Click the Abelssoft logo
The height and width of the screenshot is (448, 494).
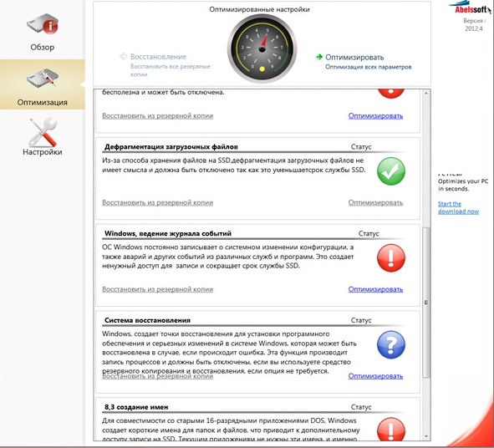point(471,8)
